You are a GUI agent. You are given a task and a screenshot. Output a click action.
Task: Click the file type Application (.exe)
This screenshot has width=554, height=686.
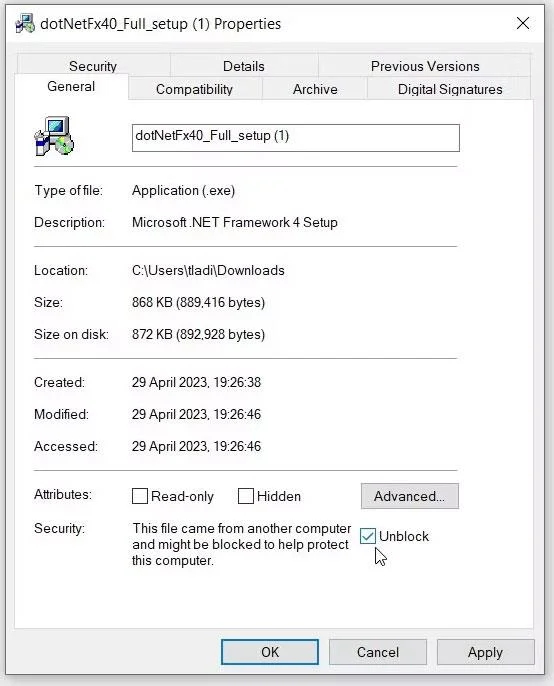[184, 190]
